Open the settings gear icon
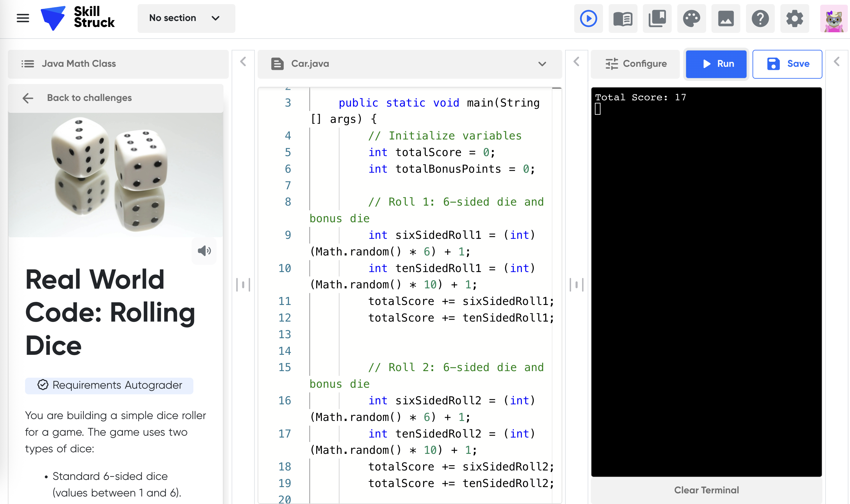This screenshot has width=850, height=504. (x=794, y=18)
